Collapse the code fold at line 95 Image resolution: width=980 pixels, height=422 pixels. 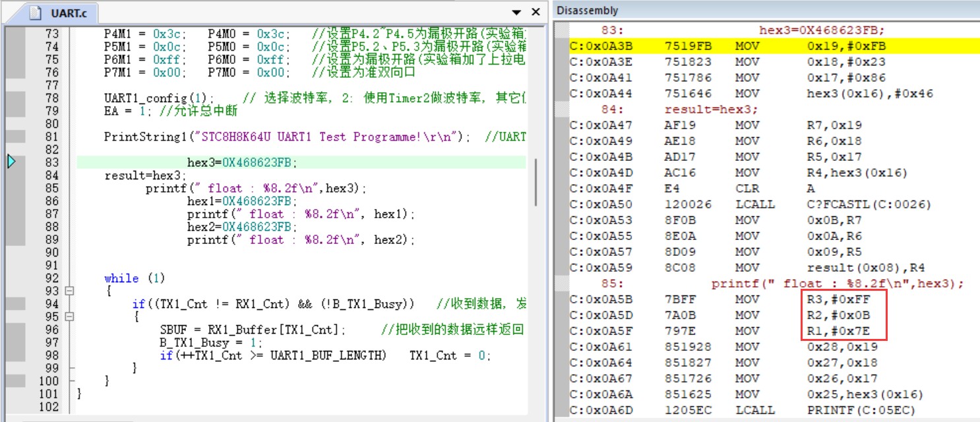[x=70, y=316]
